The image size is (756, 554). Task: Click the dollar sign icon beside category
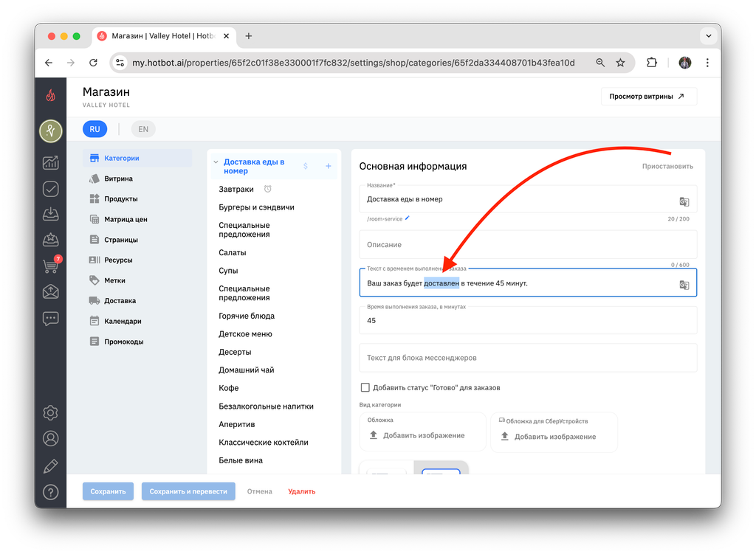click(305, 166)
